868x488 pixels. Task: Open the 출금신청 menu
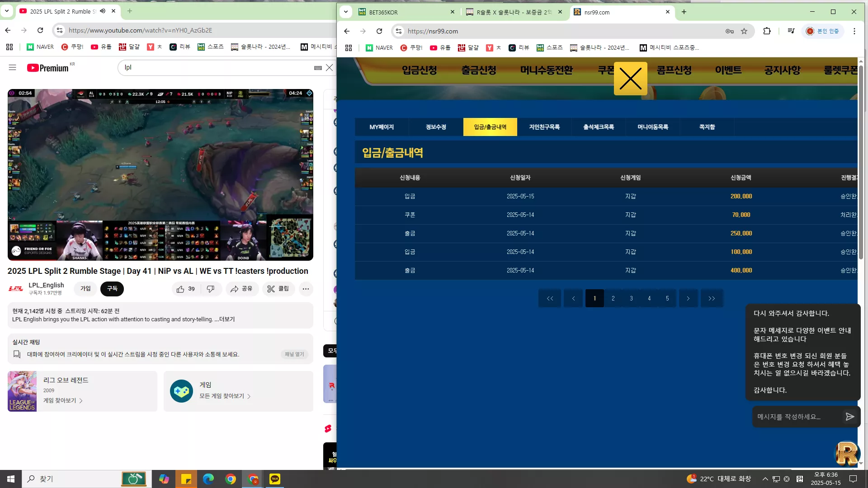(479, 70)
